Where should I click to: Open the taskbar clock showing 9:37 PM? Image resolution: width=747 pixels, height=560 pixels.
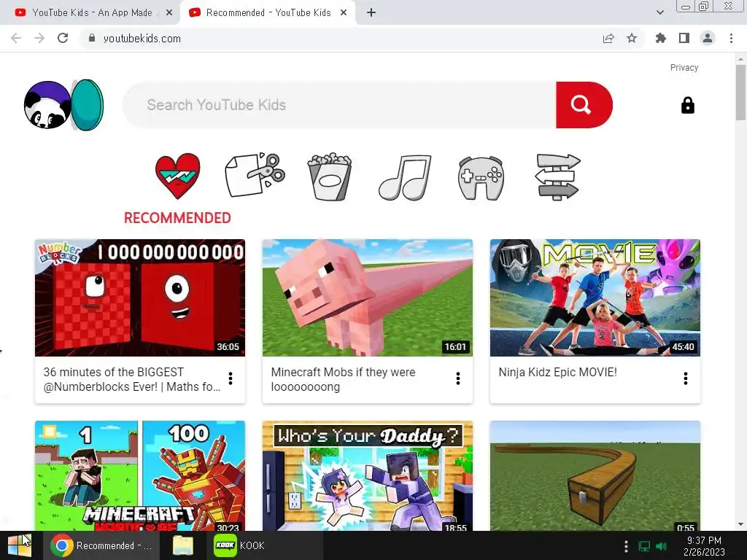point(704,546)
